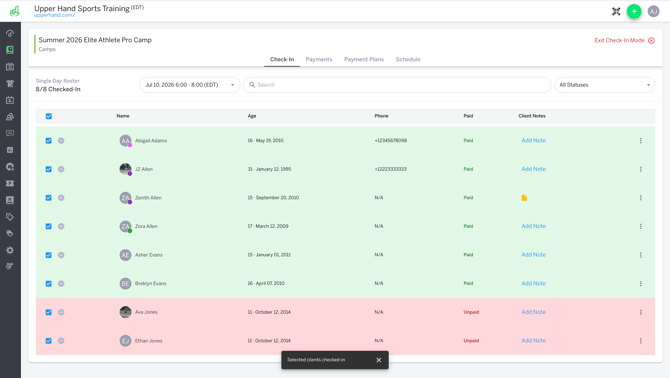Click the green plus quick-add button

coord(634,12)
